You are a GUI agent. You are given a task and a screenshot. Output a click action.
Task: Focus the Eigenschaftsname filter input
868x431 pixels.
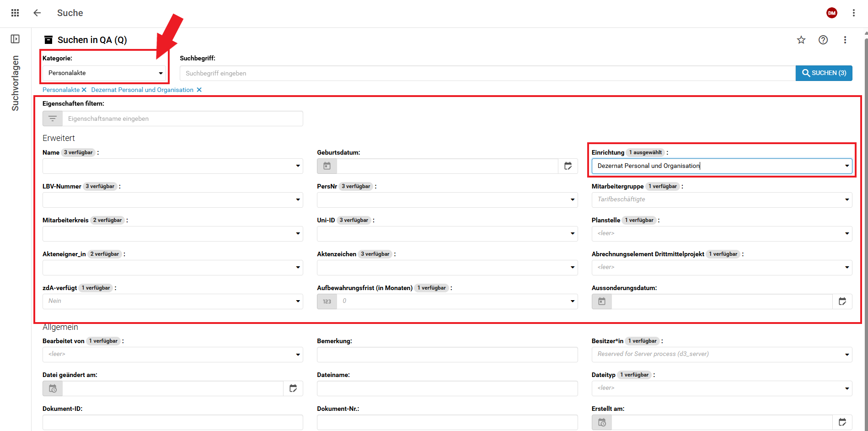[x=182, y=119]
